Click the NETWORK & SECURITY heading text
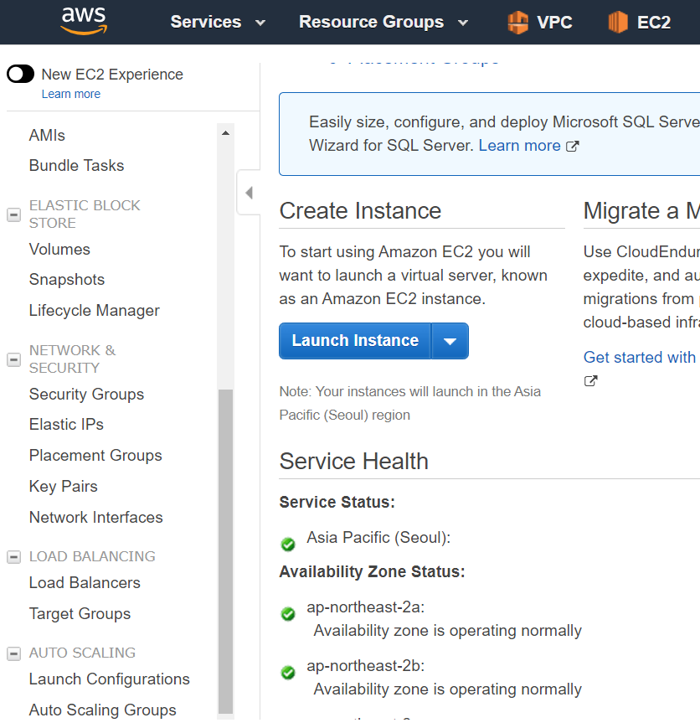Screen dimensions: 700x728 [x=72, y=359]
